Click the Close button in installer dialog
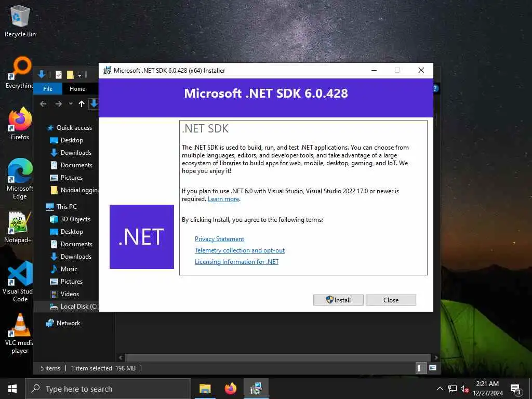This screenshot has width=532, height=399. [391, 300]
